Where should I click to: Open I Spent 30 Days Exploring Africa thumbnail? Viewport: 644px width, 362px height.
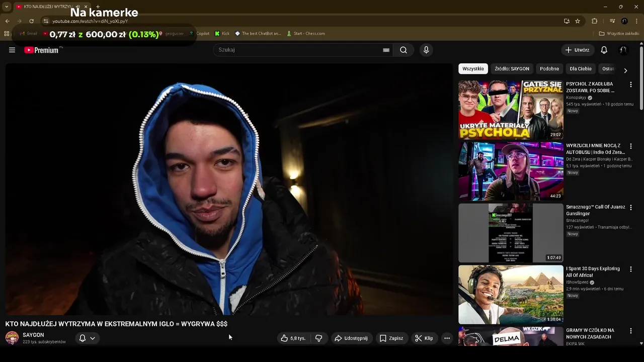(511, 295)
